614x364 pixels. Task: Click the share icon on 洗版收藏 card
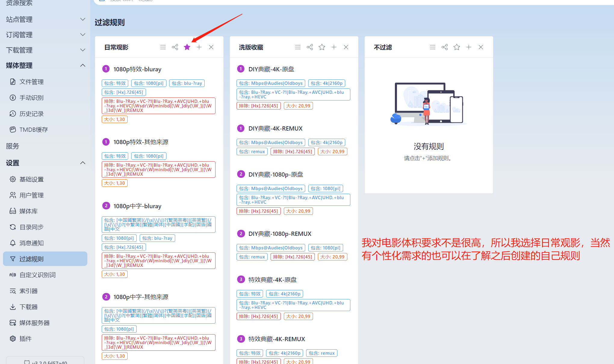point(310,47)
